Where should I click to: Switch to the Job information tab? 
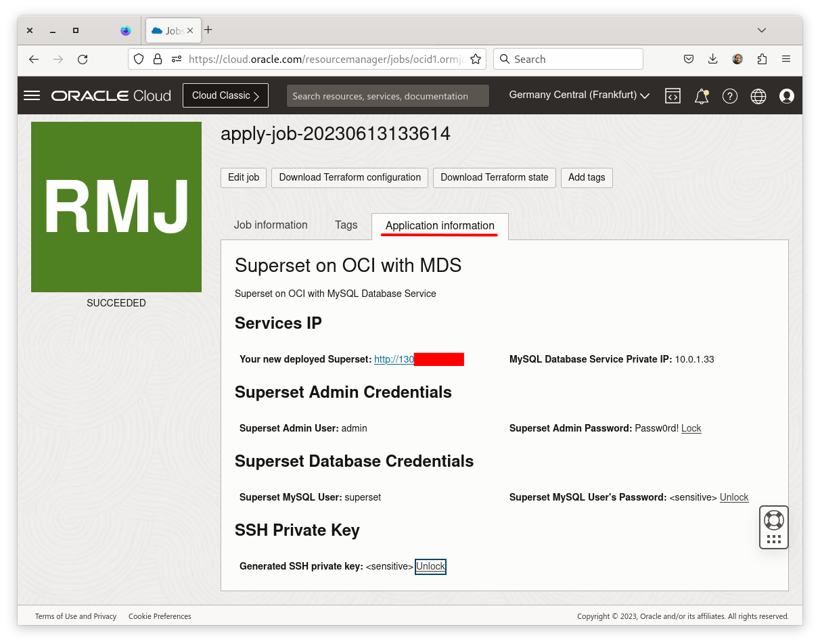tap(271, 225)
